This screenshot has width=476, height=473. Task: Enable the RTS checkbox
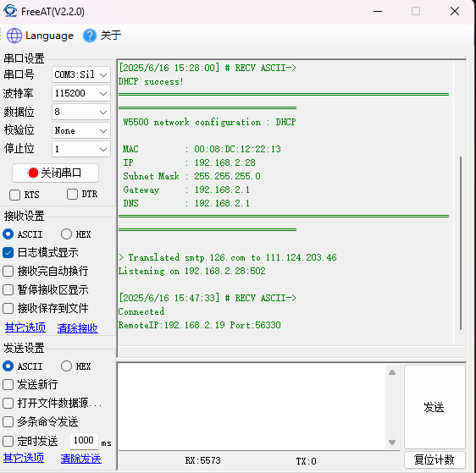tap(14, 195)
